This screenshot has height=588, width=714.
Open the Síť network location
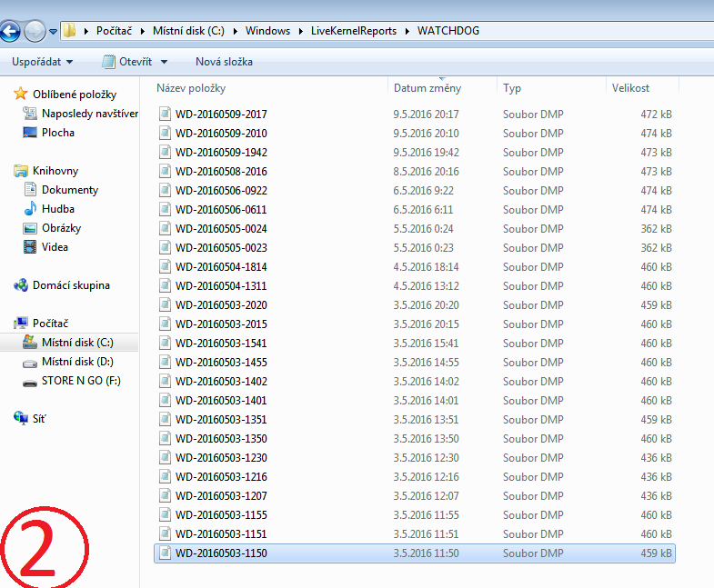39,418
